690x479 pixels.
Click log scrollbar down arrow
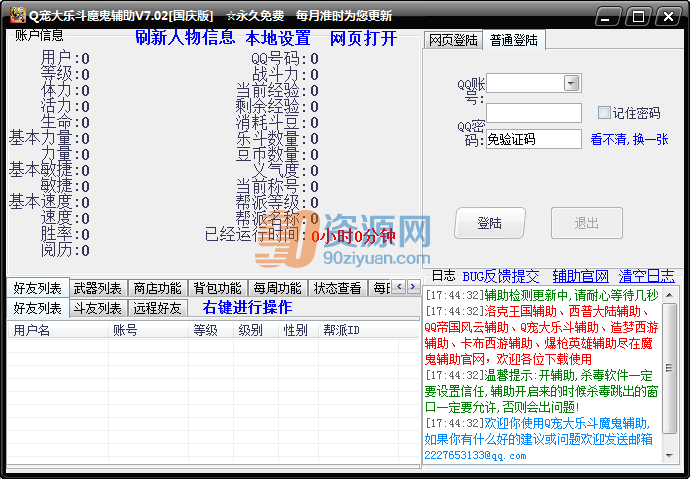[669, 455]
